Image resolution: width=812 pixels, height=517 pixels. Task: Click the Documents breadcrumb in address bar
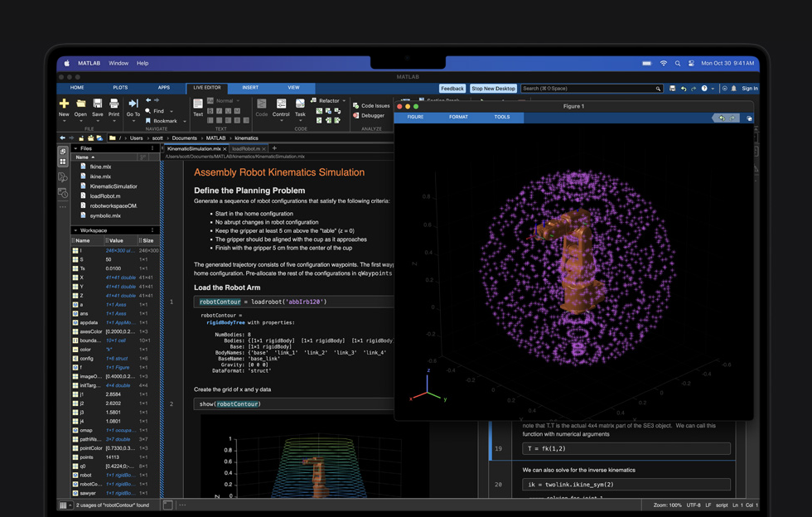184,138
